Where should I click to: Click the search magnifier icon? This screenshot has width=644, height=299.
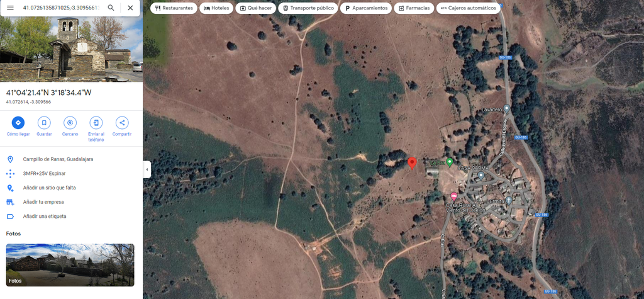[x=111, y=8]
